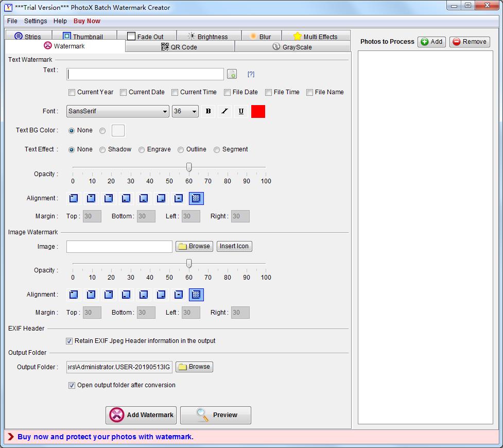Viewport: 503px width, 448px height.
Task: Open the Help menu
Action: pos(60,21)
